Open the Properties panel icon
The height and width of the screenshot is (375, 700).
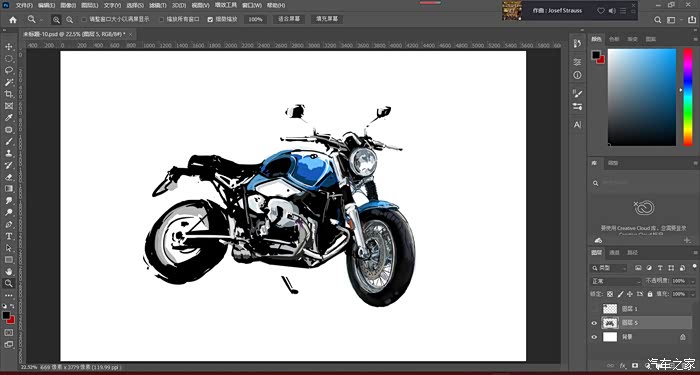click(578, 62)
